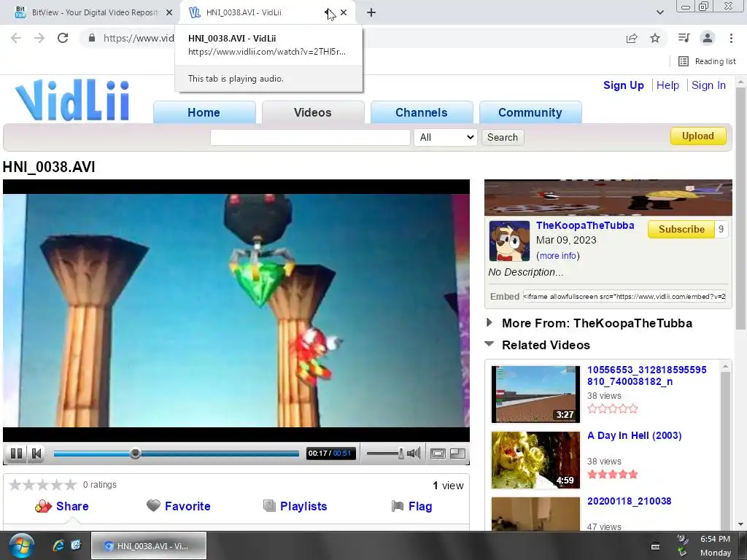Image resolution: width=747 pixels, height=560 pixels.
Task: Restart video with the skip-to-start button
Action: click(36, 454)
